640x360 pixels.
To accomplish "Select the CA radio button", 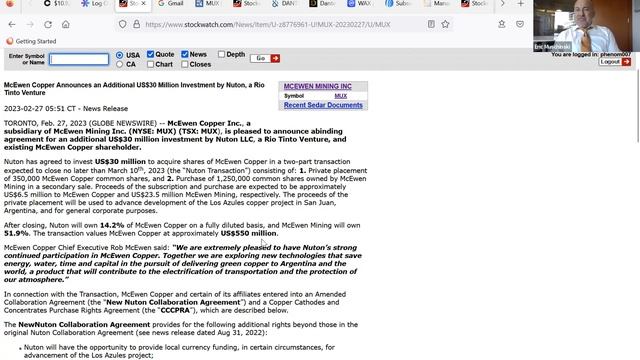I will pos(119,64).
